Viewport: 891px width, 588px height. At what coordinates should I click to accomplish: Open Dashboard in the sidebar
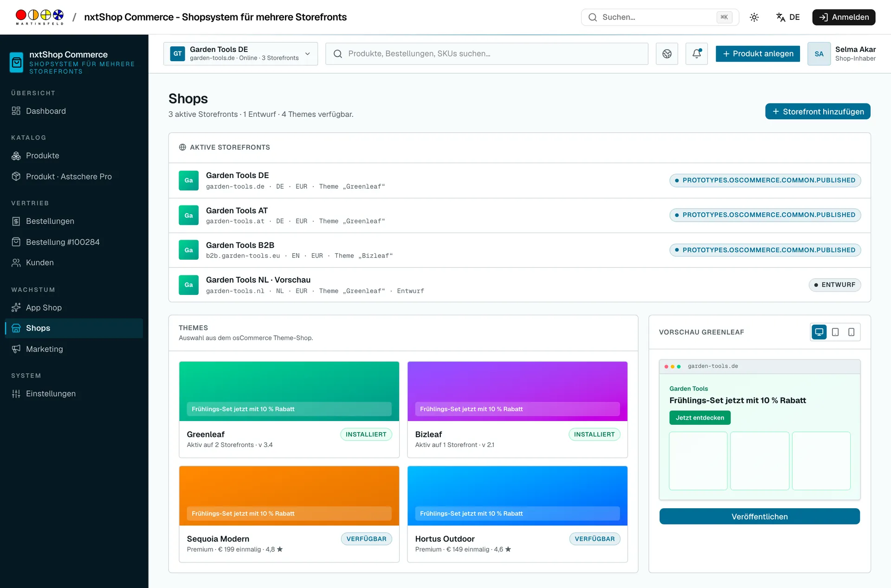click(x=74, y=111)
